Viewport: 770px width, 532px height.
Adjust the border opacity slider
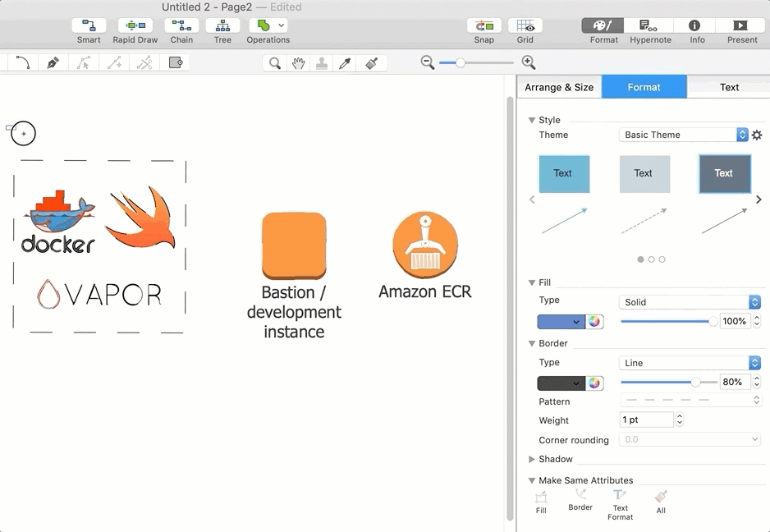(668, 383)
